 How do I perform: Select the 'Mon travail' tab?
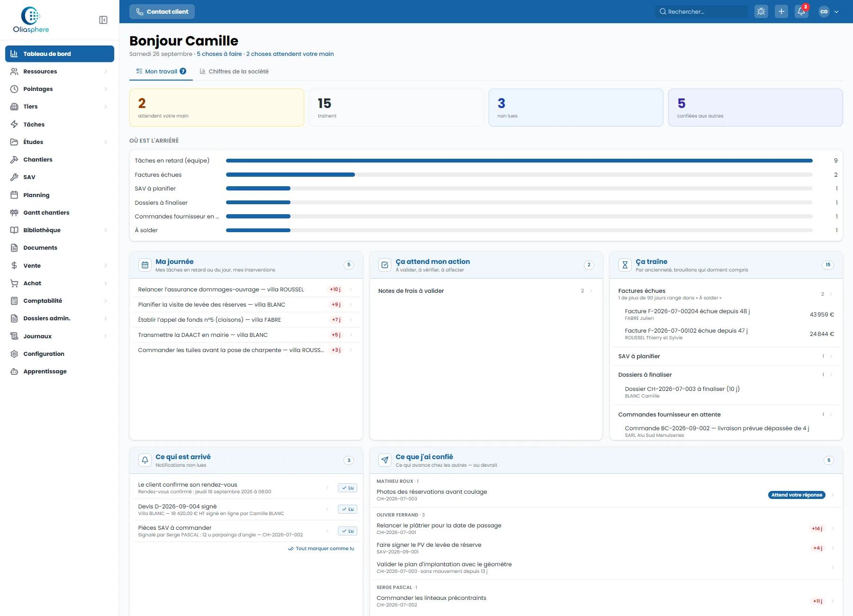coord(161,72)
